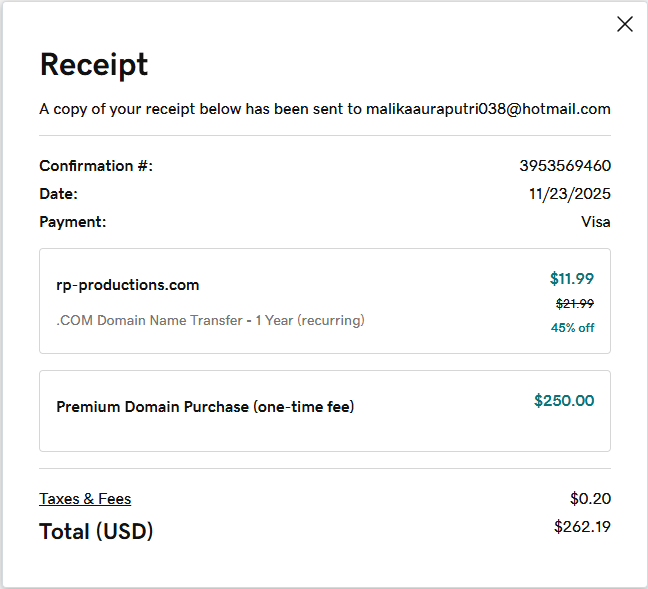Click the Visa payment method value

click(x=595, y=222)
